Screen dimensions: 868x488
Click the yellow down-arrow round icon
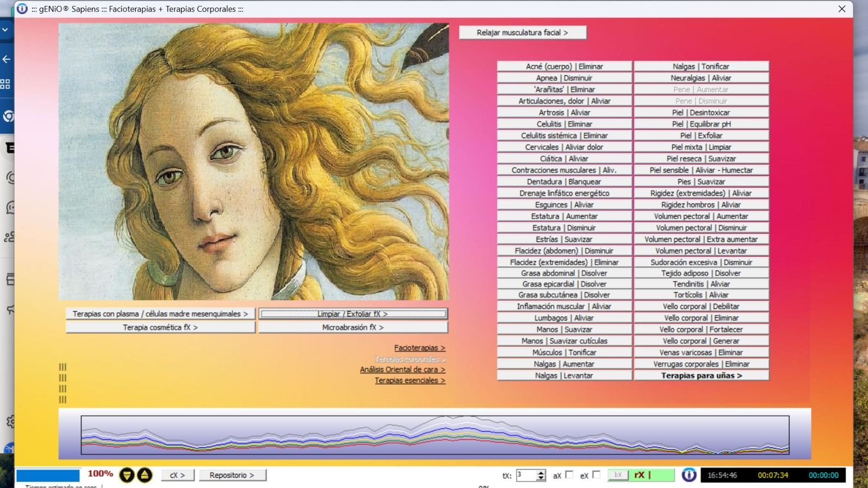tap(126, 476)
